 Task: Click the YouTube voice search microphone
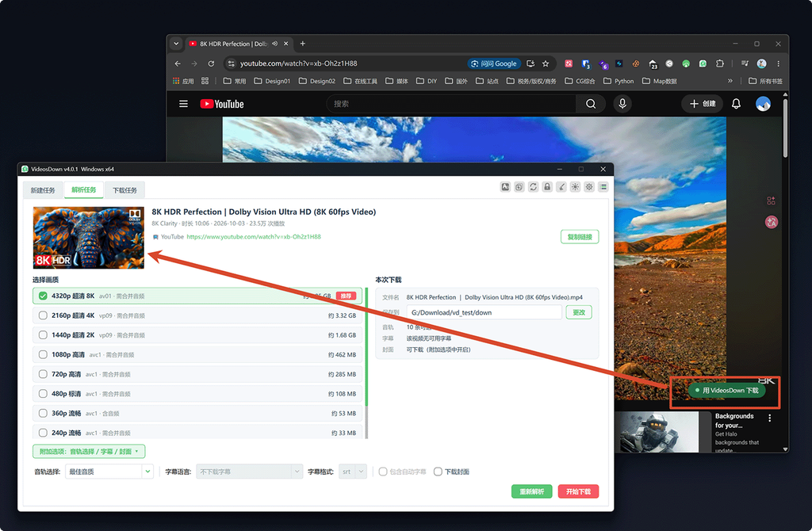[x=622, y=104]
